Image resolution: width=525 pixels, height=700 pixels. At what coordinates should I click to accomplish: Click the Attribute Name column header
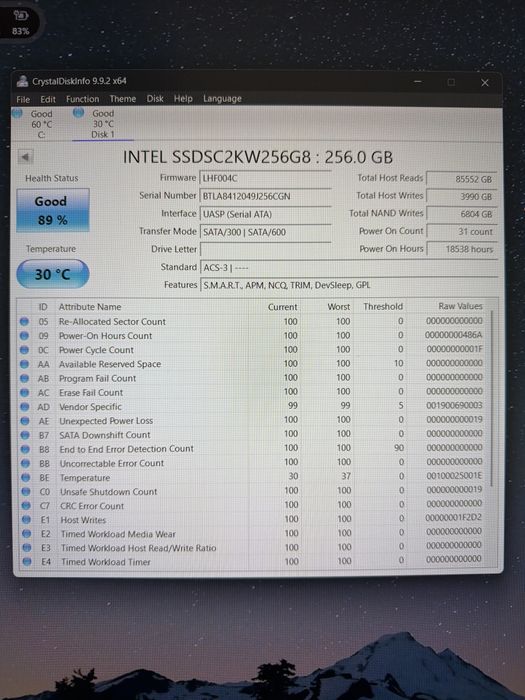pyautogui.click(x=90, y=307)
